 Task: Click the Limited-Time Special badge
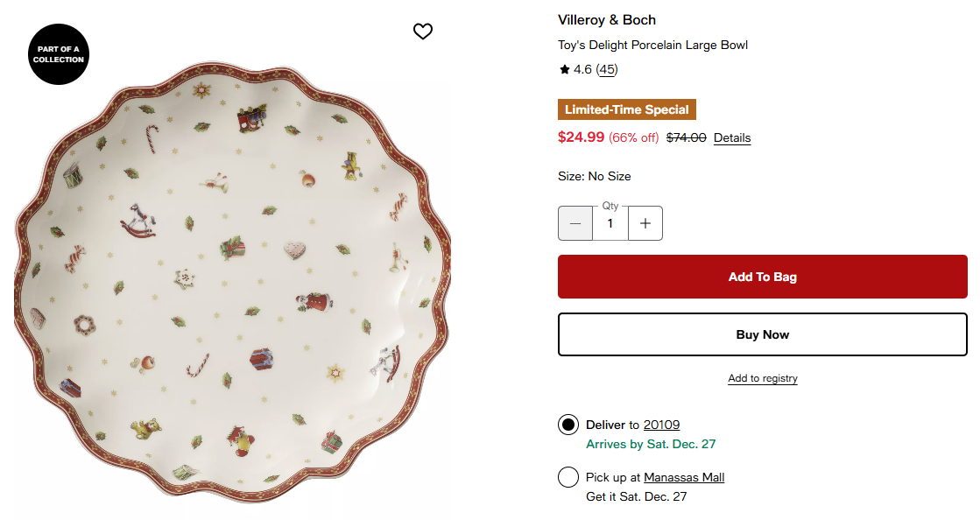pyautogui.click(x=627, y=109)
